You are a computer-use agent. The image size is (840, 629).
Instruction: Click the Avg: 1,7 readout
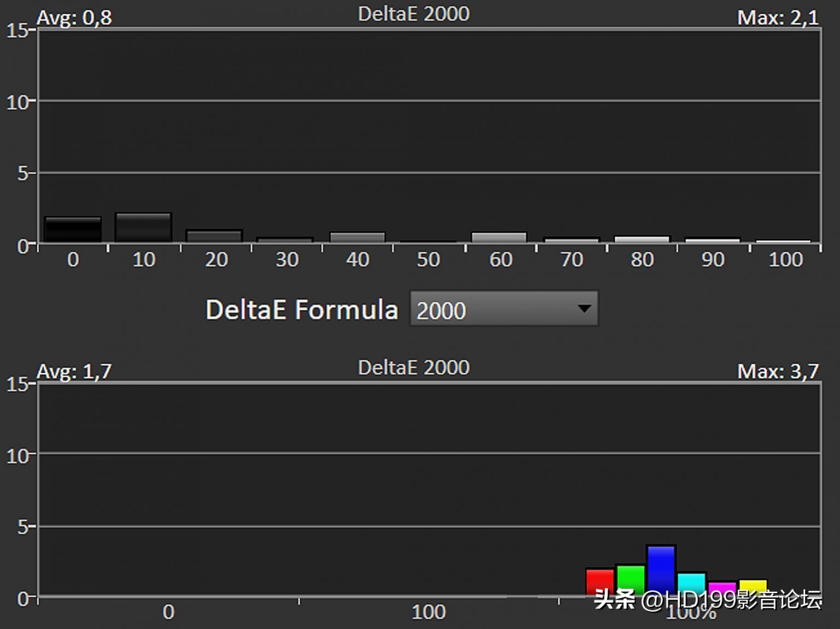(74, 371)
